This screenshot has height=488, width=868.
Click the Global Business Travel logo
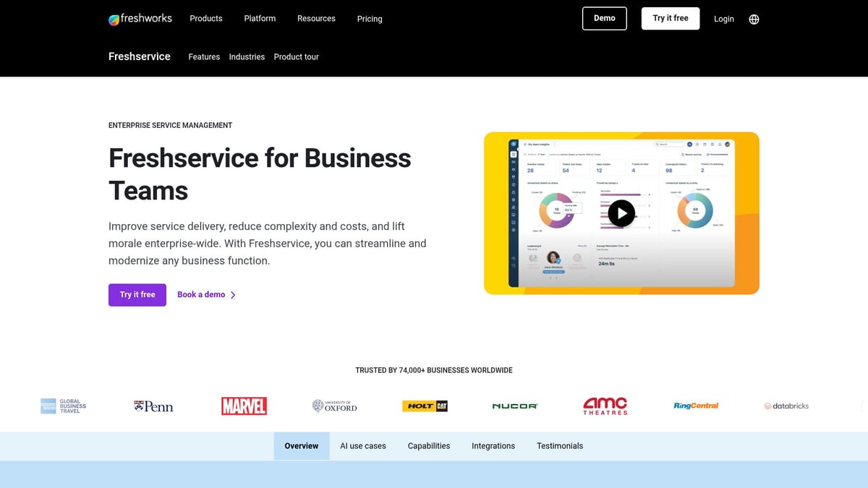(63, 406)
